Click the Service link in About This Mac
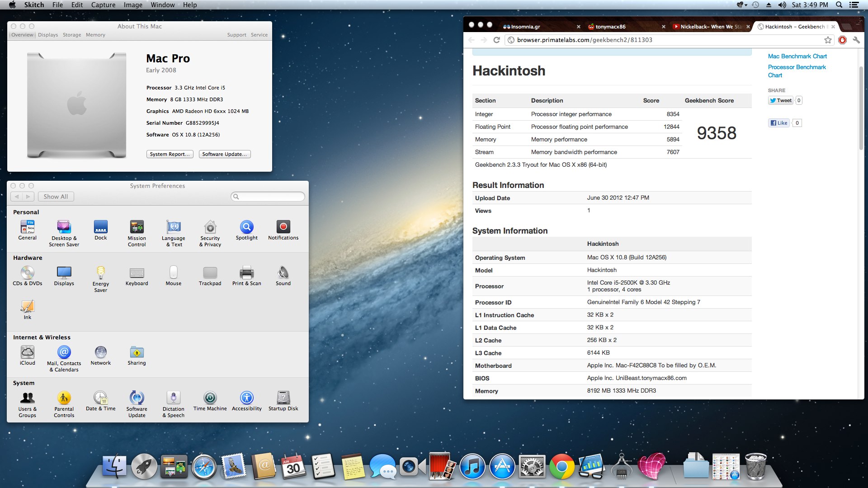The image size is (868, 488). click(259, 35)
